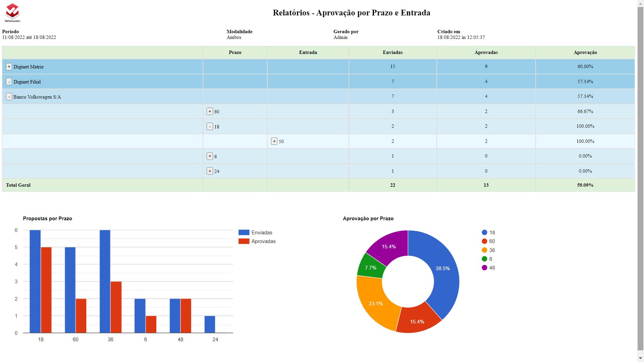The height and width of the screenshot is (362, 644).
Task: Click the Propostas por Prazo chart title
Action: click(x=48, y=218)
